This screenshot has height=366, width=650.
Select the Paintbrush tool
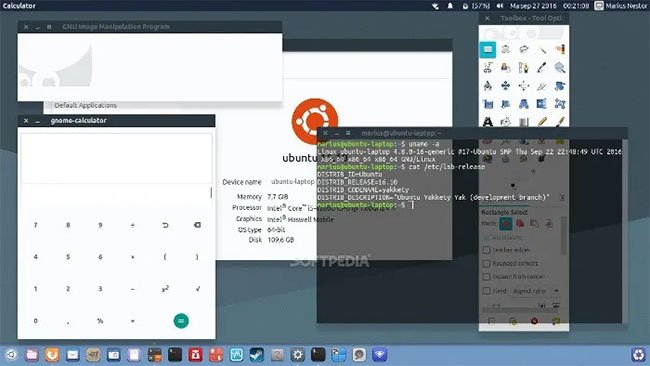pos(560,121)
